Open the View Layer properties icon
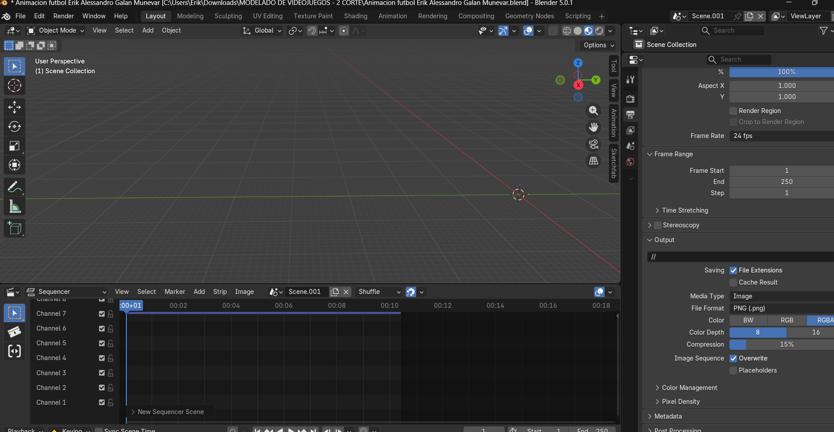This screenshot has height=432, width=834. point(630,130)
